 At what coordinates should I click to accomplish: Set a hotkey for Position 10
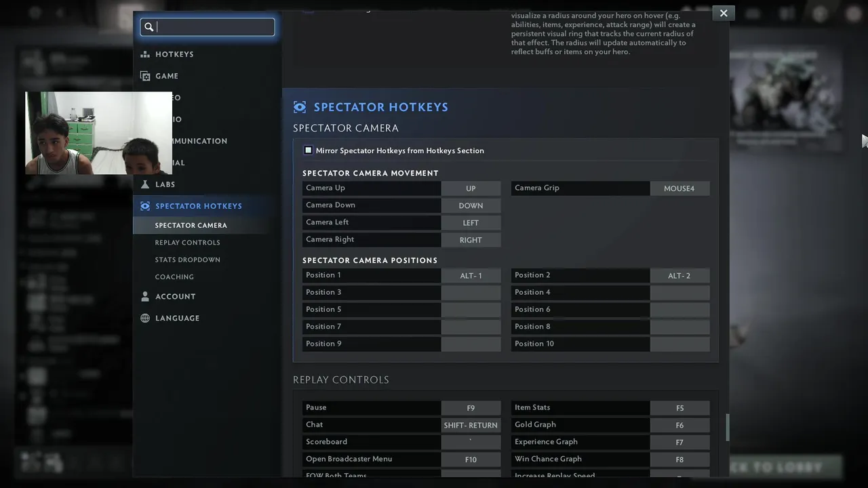pos(679,344)
